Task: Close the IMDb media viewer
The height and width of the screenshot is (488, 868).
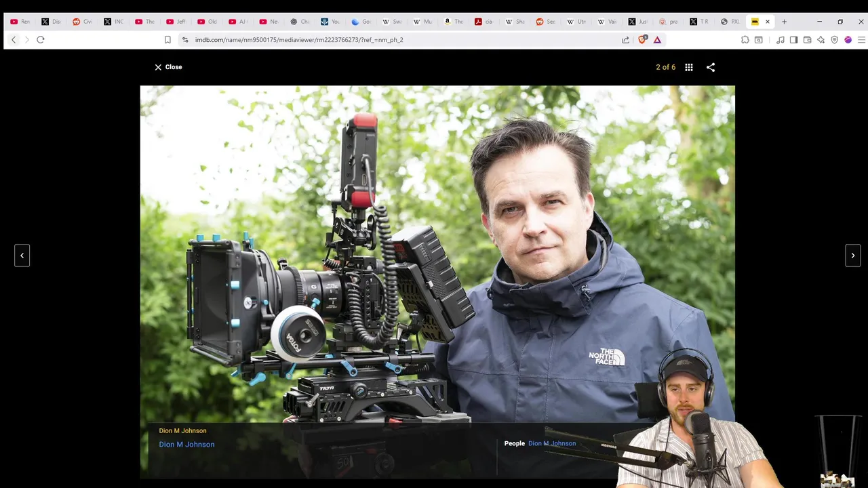Action: point(168,67)
